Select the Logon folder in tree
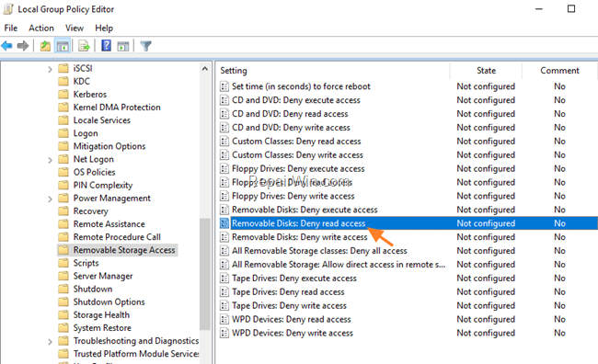The height and width of the screenshot is (364, 598). coord(86,133)
